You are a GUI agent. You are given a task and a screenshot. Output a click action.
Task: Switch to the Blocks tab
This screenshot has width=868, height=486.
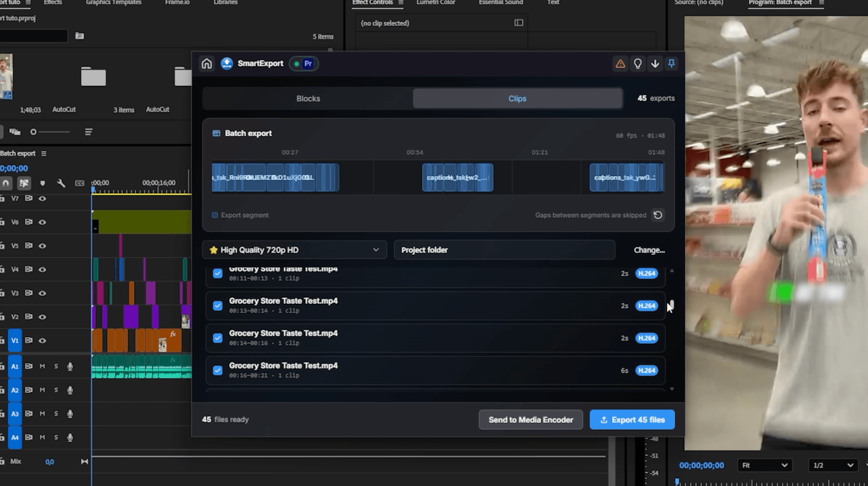(x=308, y=99)
